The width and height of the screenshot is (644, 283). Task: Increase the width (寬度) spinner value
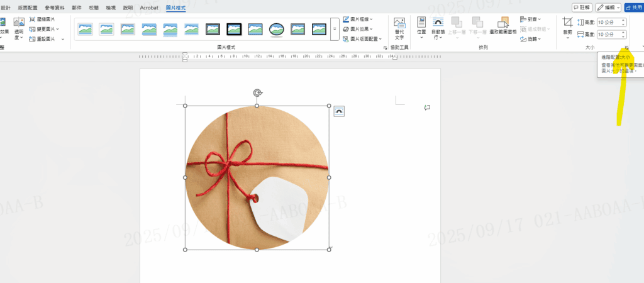[x=623, y=31]
